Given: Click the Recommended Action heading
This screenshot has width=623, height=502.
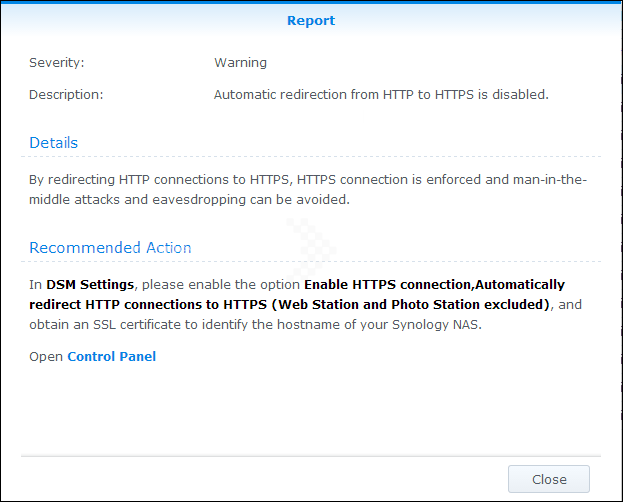Looking at the screenshot, I should (110, 248).
